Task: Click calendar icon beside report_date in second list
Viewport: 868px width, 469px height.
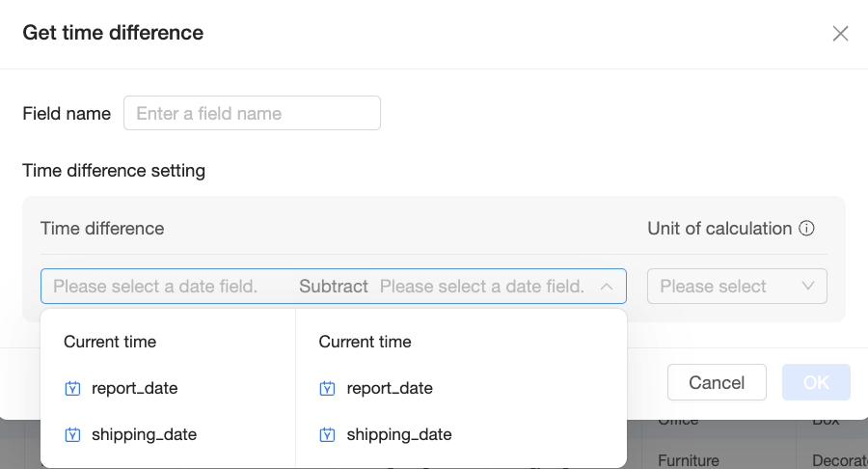Action: 327,389
